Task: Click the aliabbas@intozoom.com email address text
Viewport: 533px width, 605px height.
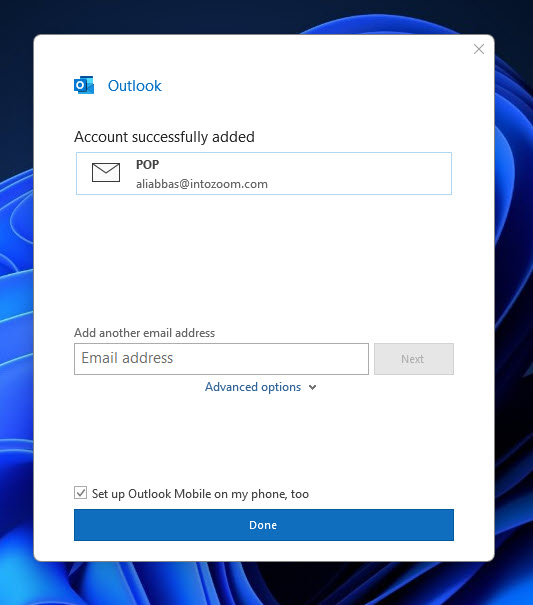Action: coord(202,184)
